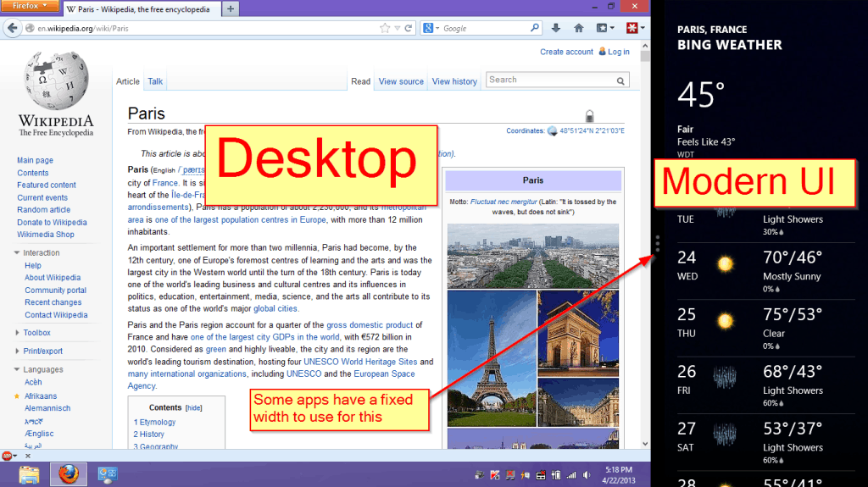
Task: Follow the UNESCO World Heritage Sites link
Action: coord(360,362)
